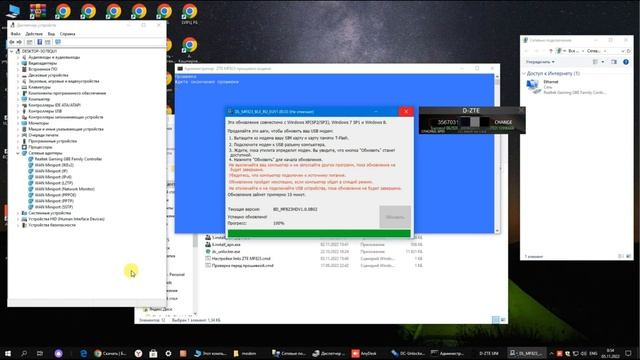The height and width of the screenshot is (360, 640).
Task: Select Настройки links ZTE MF823.cmd file
Action: tap(241, 258)
